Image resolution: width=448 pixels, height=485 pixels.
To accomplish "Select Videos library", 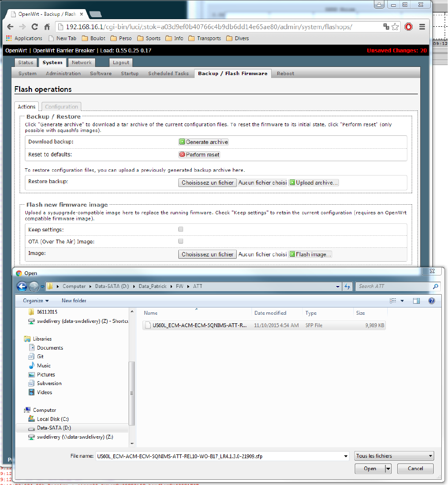I will click(44, 392).
